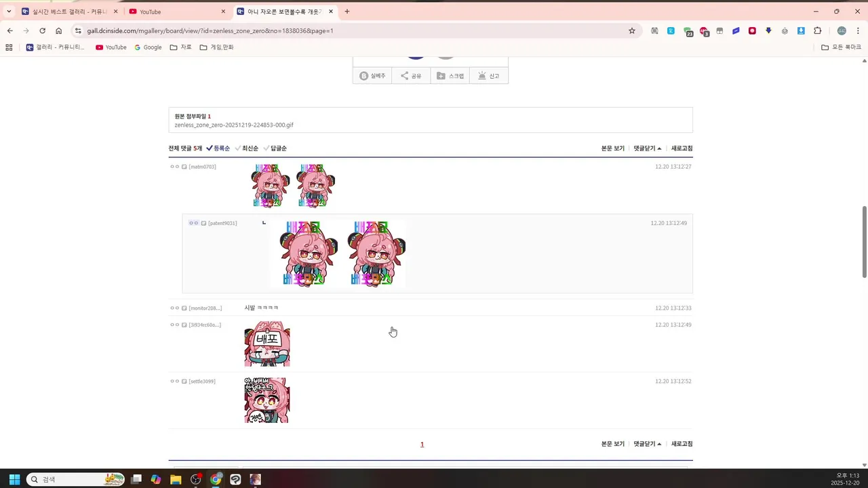Click the page vertical scrollbar thumb
Image resolution: width=868 pixels, height=488 pixels.
click(865, 242)
